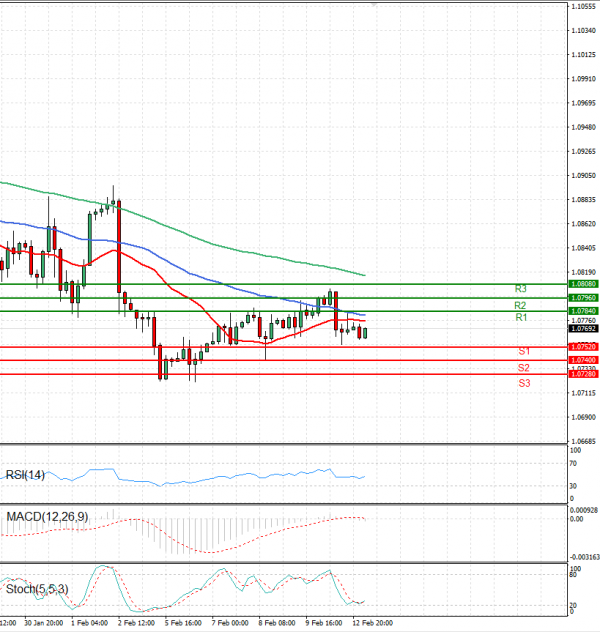
Task: Click the 1.08620 price axis label
Action: [x=583, y=224]
